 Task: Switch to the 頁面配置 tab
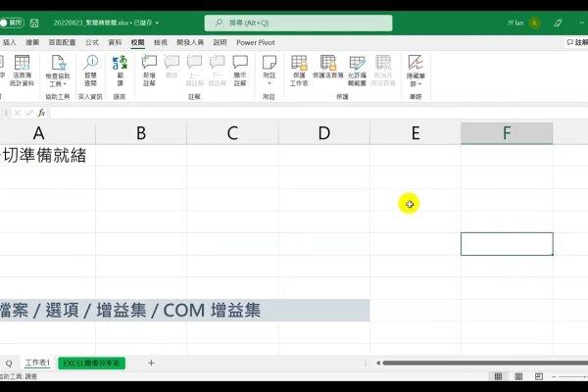(63, 42)
